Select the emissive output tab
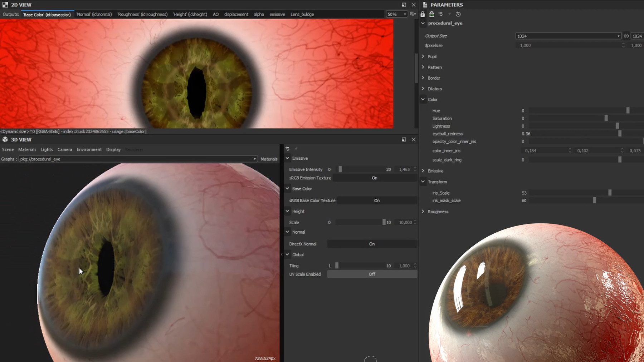 tap(277, 14)
